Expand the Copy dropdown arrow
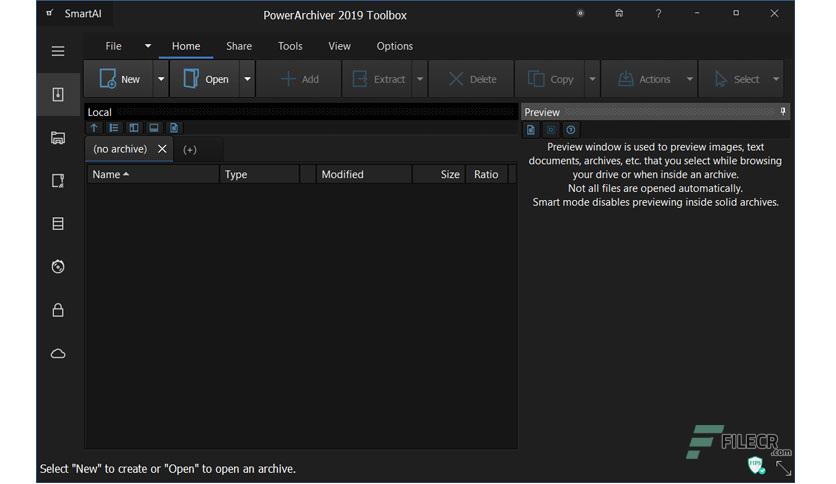This screenshot has width=836, height=484. tap(592, 79)
